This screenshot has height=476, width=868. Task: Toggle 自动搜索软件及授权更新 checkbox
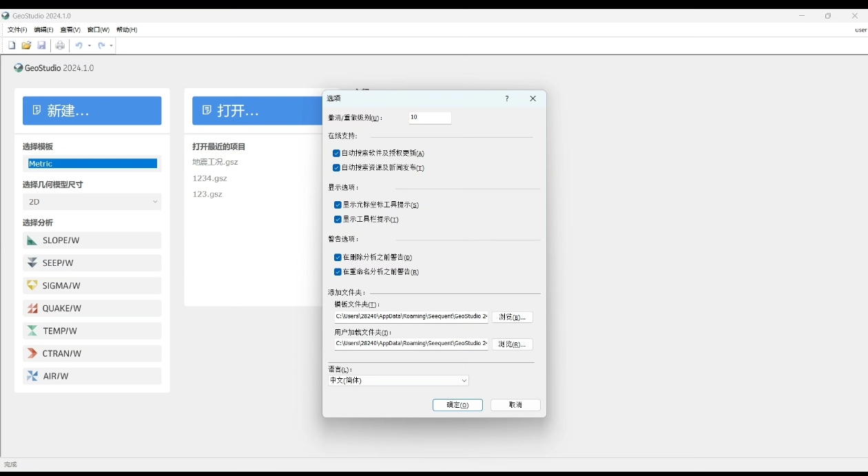pos(336,154)
